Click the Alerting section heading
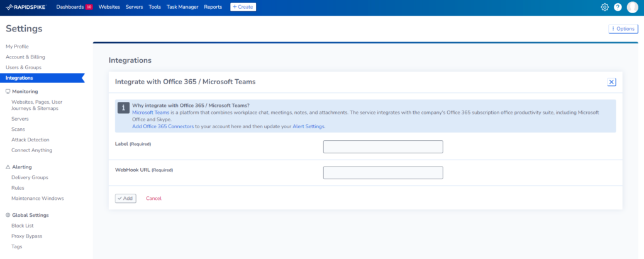Image resolution: width=644 pixels, height=259 pixels. click(x=22, y=167)
